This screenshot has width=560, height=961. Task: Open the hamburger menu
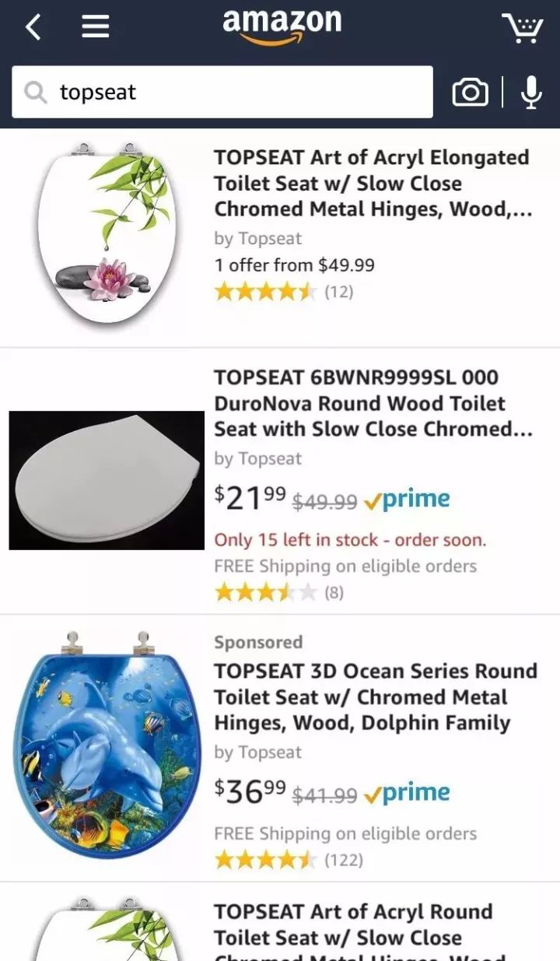[x=95, y=28]
